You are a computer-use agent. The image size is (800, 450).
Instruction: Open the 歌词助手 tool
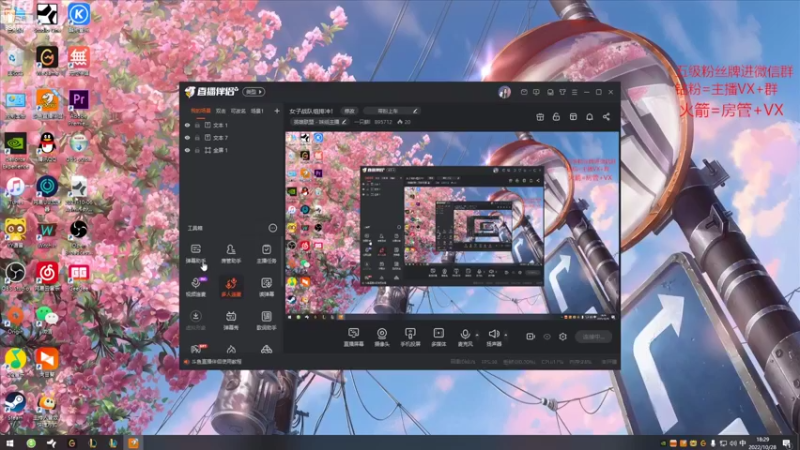[x=266, y=320]
